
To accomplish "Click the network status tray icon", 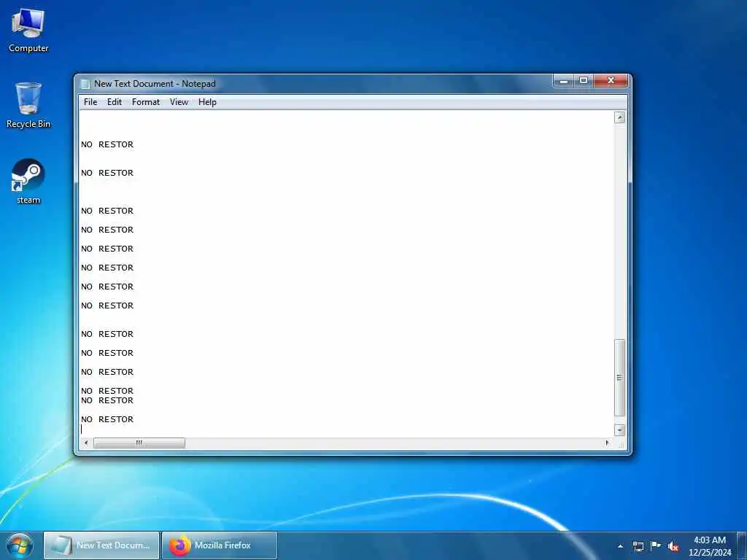I will pos(638,547).
